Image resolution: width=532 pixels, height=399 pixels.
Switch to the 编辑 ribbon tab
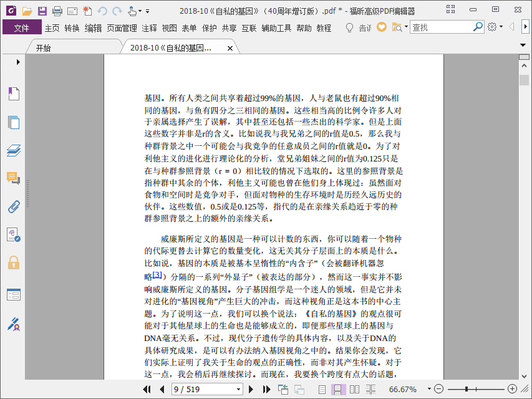point(93,28)
